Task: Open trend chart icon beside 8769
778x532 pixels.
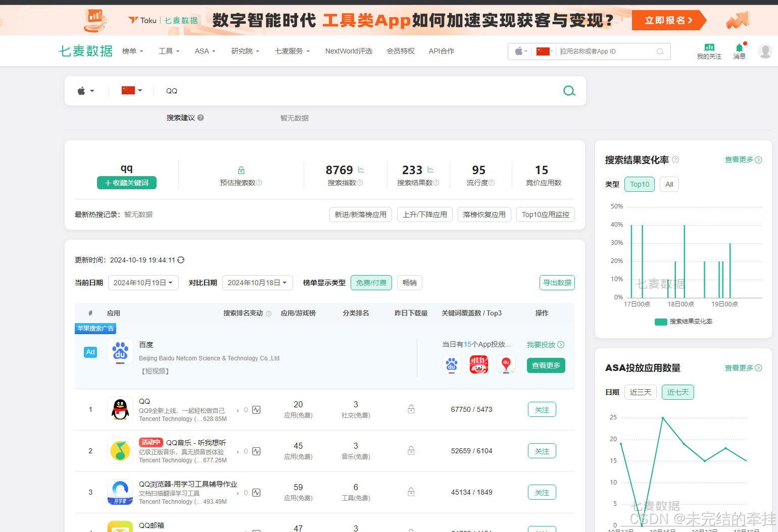Action: click(x=361, y=170)
